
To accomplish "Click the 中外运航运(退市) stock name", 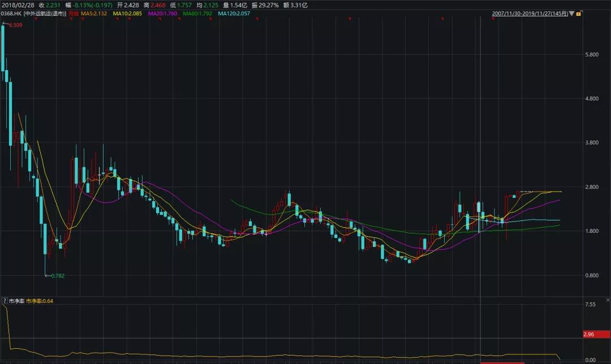I will click(45, 13).
